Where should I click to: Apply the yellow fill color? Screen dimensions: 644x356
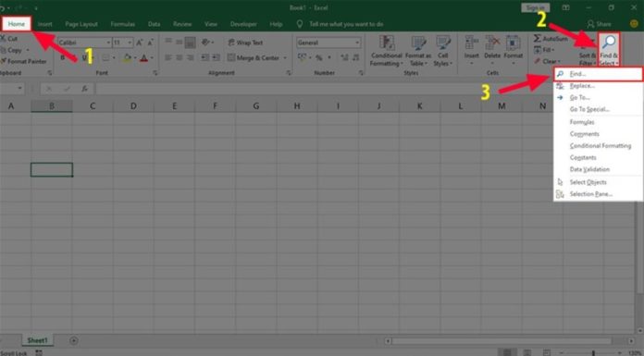tap(128, 58)
